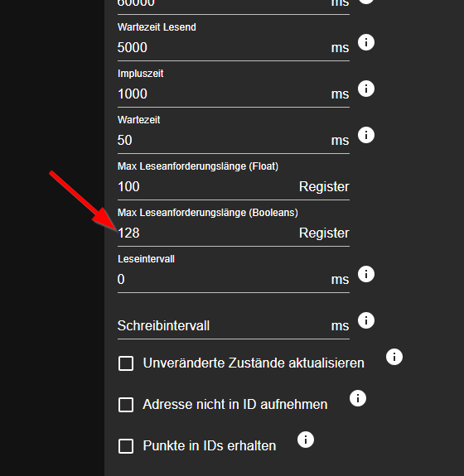Tick the Adresse nicht in ID aufnehmen checkbox
The image size is (464, 476).
click(x=126, y=405)
